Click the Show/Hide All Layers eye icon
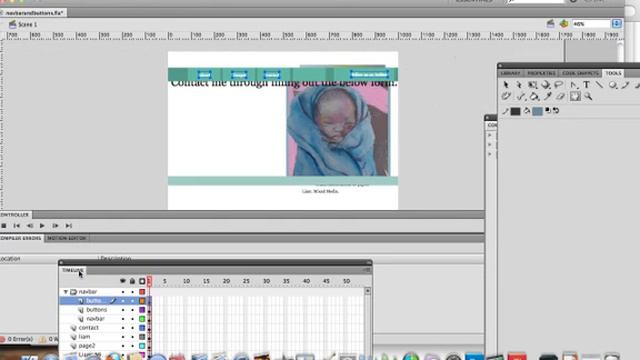The width and height of the screenshot is (640, 360). (122, 281)
